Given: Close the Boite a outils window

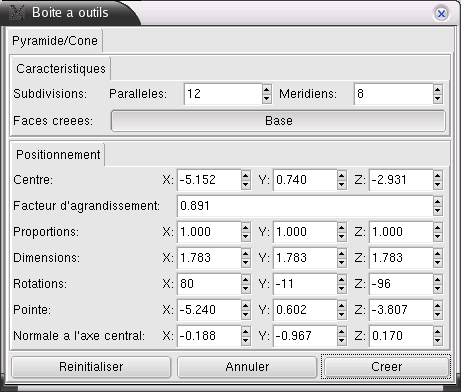Looking at the screenshot, I should (x=441, y=14).
